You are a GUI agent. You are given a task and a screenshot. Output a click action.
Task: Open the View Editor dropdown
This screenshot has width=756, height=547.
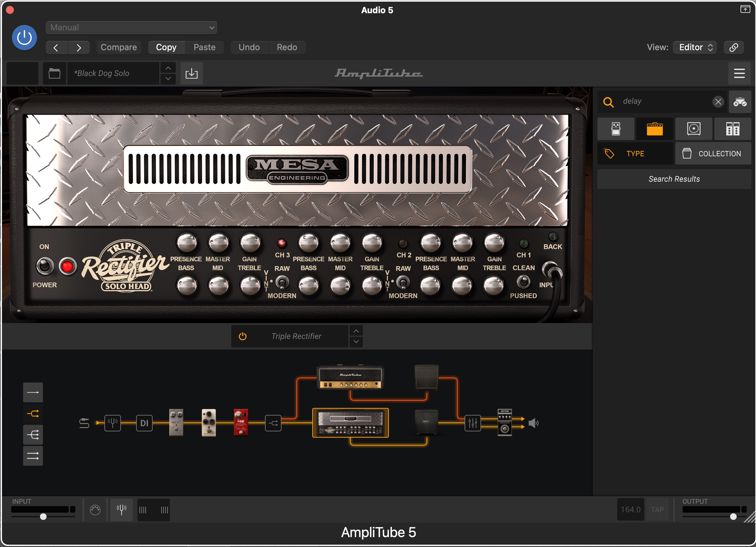(695, 47)
